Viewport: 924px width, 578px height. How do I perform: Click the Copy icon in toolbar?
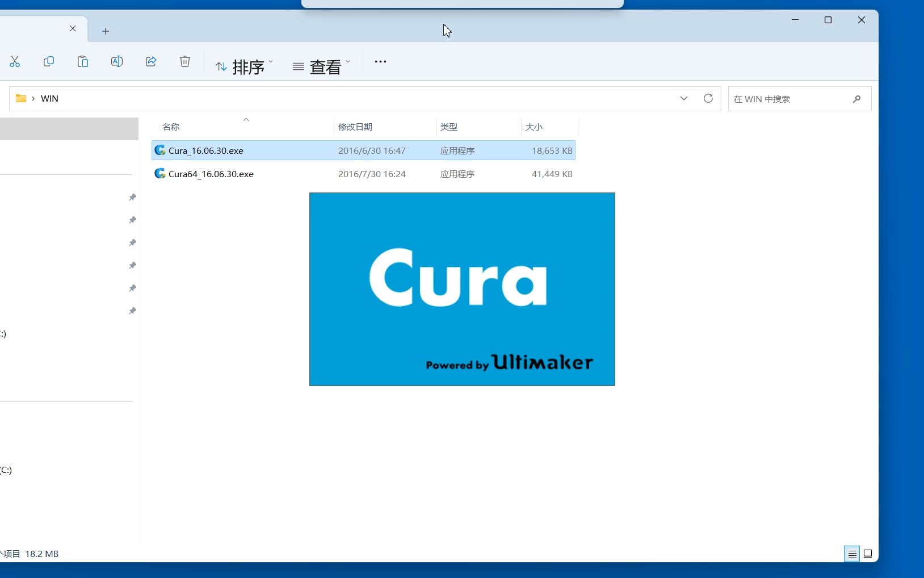(x=49, y=61)
